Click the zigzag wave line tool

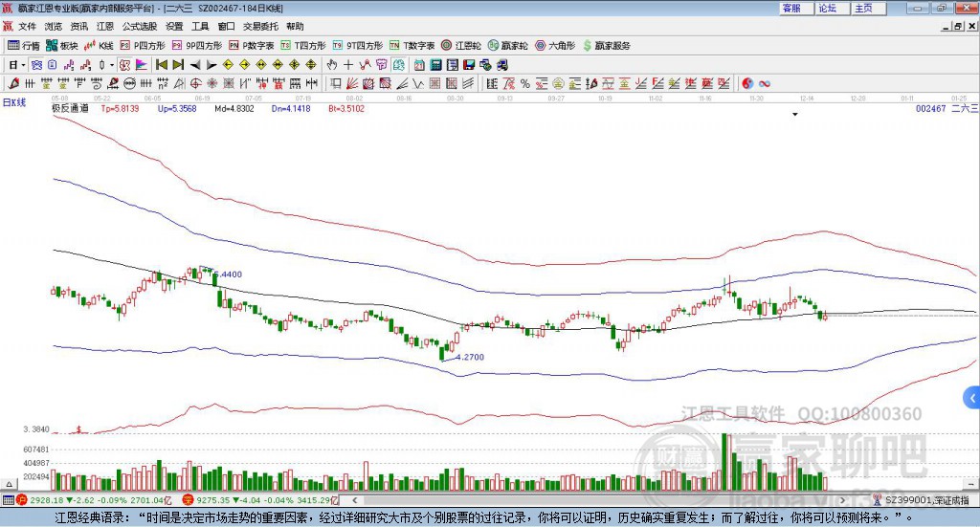[419, 83]
